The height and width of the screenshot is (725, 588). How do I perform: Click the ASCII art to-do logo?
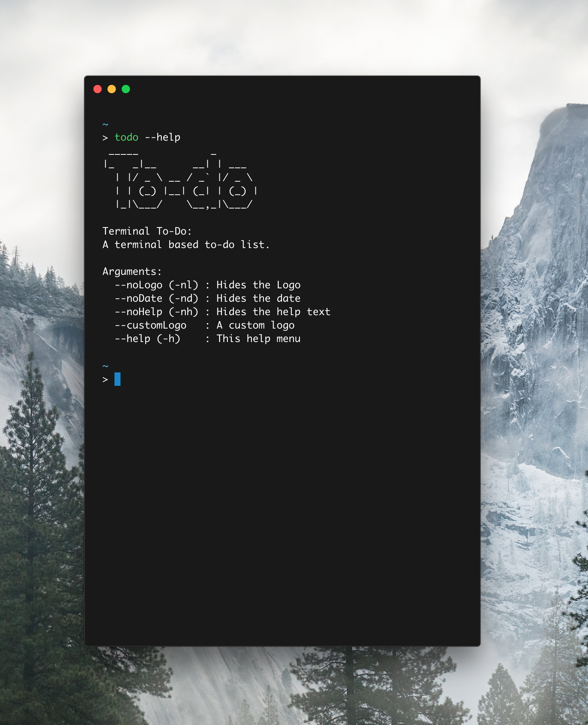click(181, 181)
